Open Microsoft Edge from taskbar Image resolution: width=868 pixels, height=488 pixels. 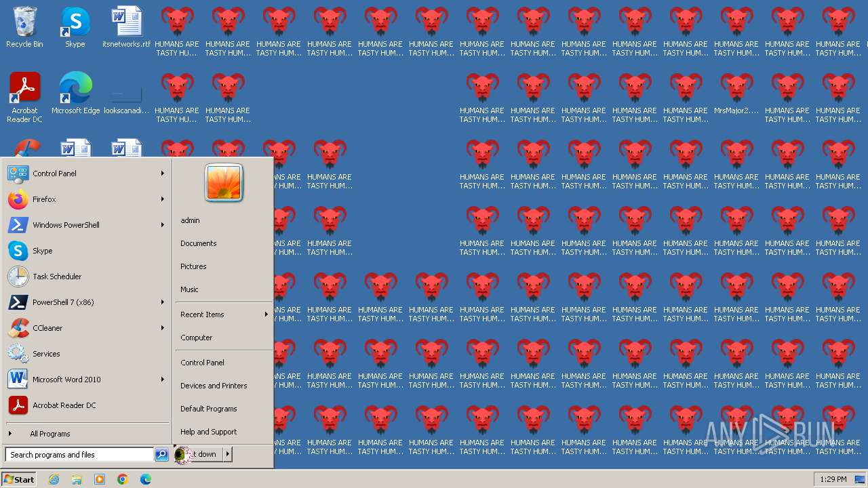(146, 479)
